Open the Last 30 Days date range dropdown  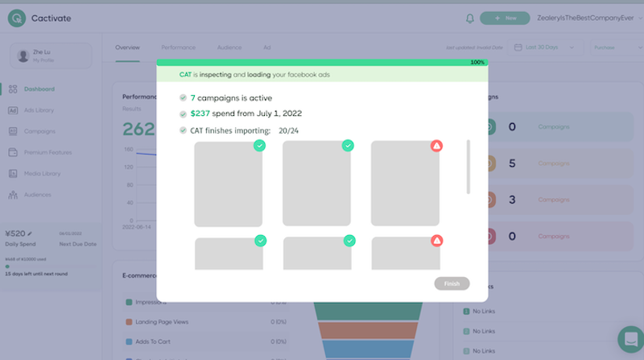tap(545, 48)
